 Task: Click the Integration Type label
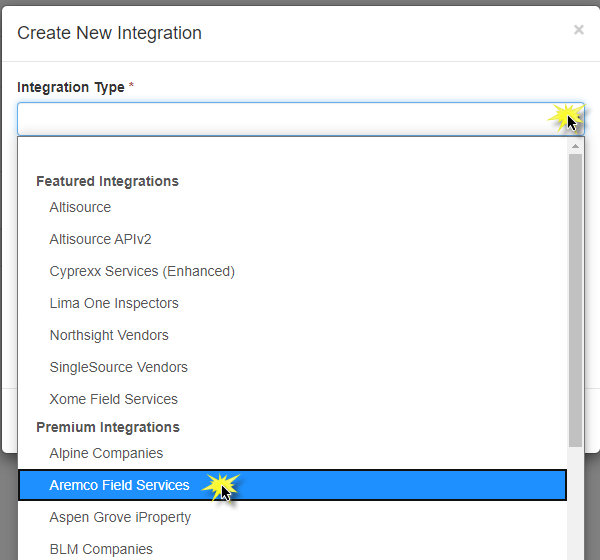tap(71, 87)
